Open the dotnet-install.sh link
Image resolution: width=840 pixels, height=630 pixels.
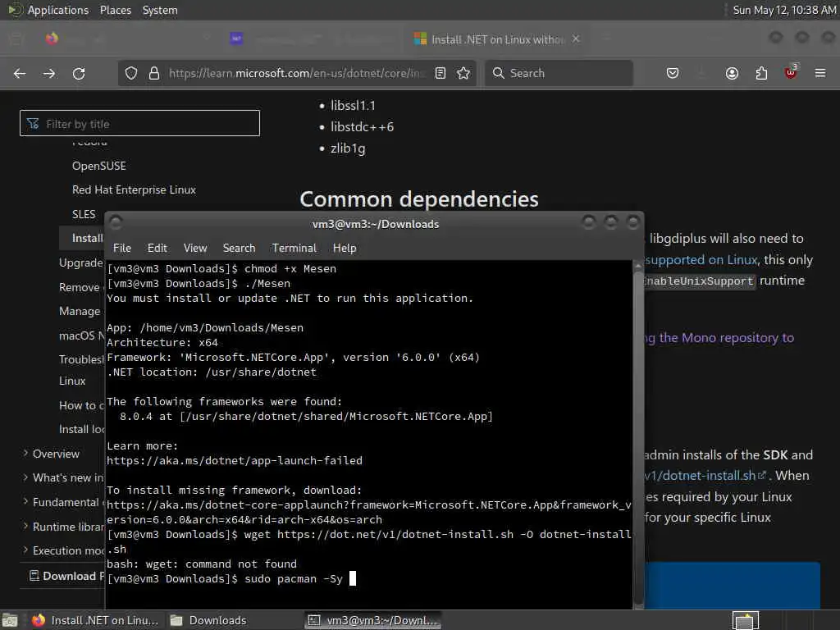click(x=705, y=476)
